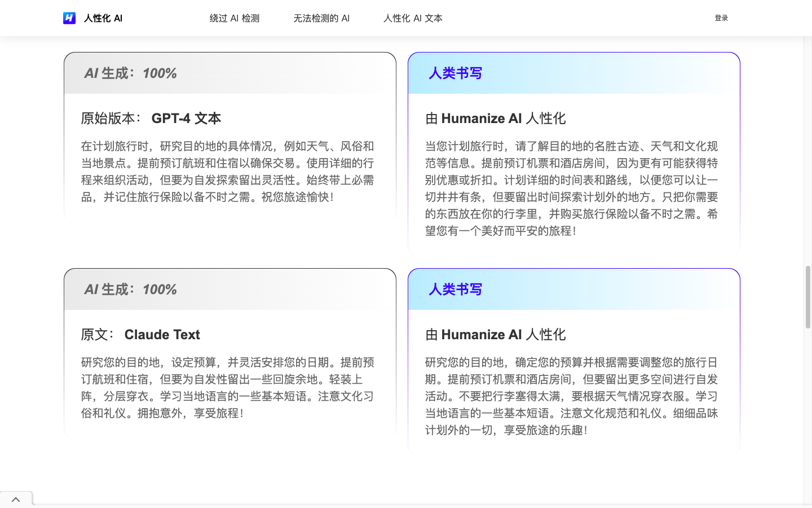
Task: Select the 原始版本： GPT-4 文本 heading
Action: tap(151, 119)
